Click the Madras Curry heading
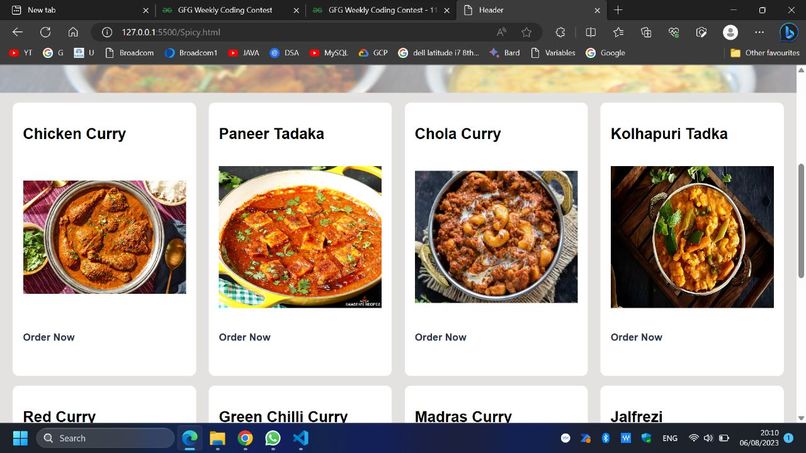 pyautogui.click(x=463, y=415)
